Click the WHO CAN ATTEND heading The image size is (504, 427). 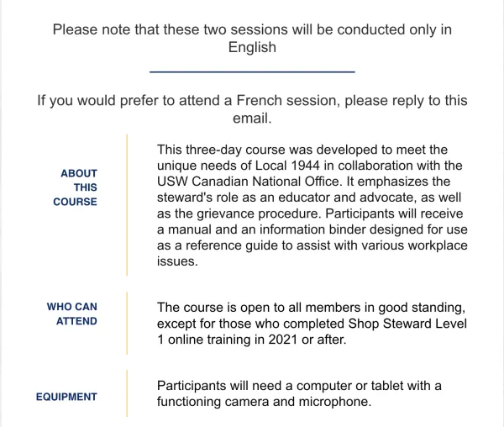point(72,314)
